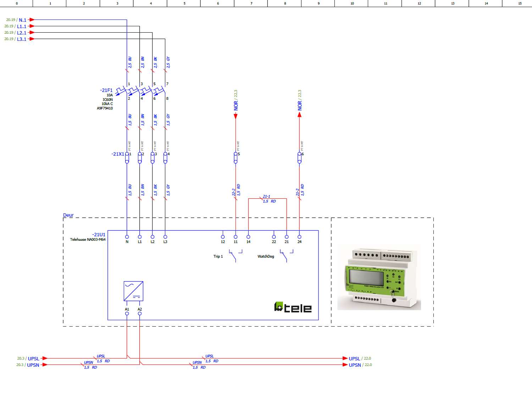Select the 2,5 BN wire label

click(143, 62)
